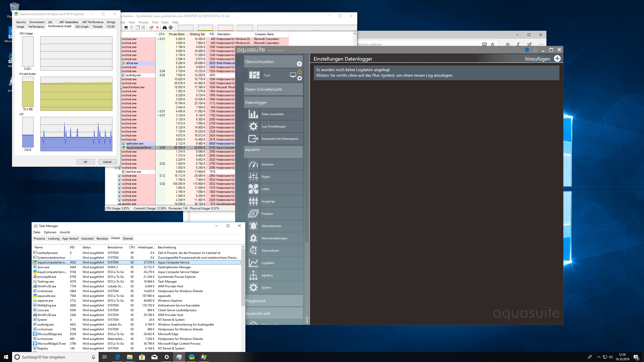Image resolution: width=644 pixels, height=362 pixels.
Task: Toggle the lock icon on Page
Action: click(300, 72)
